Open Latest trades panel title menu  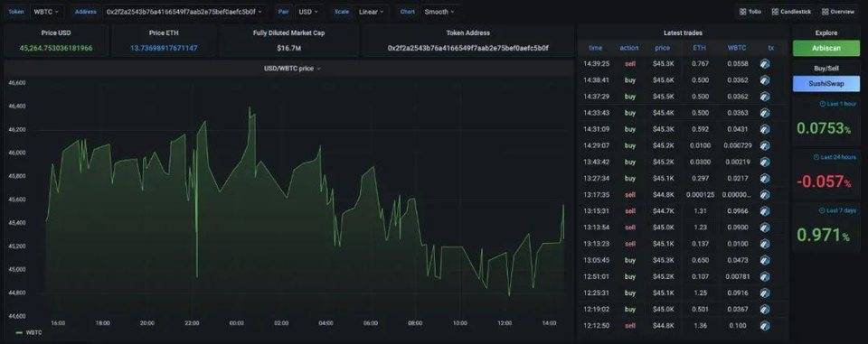point(683,33)
